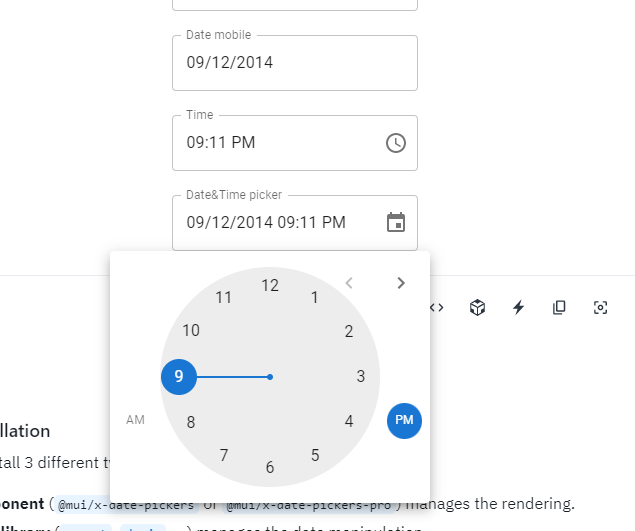The width and height of the screenshot is (635, 531).
Task: Click the reset focus target icon
Action: point(600,308)
